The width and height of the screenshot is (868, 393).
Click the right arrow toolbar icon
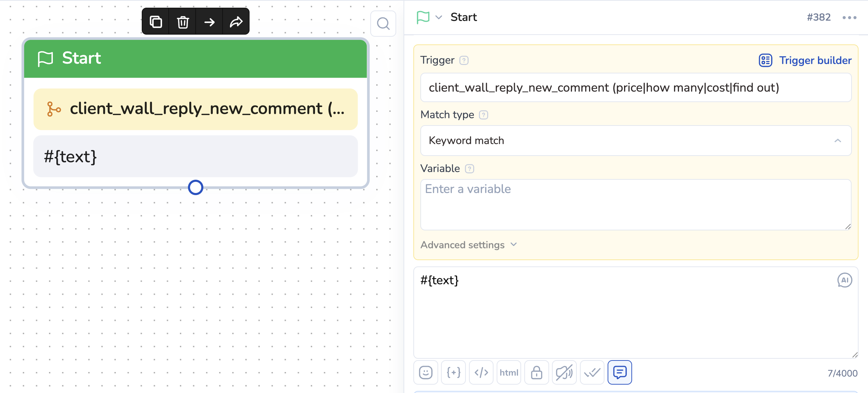(209, 22)
